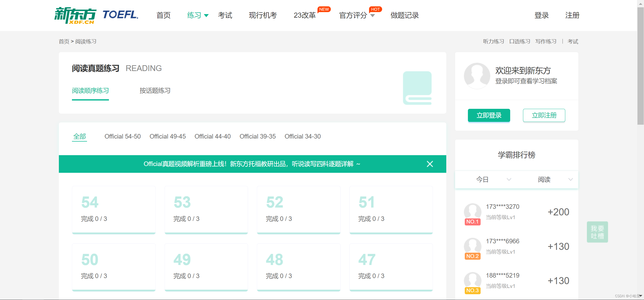Screen dimensions: 644x300
Task: Click the NO.1 ranked user avatar
Action: (472, 212)
